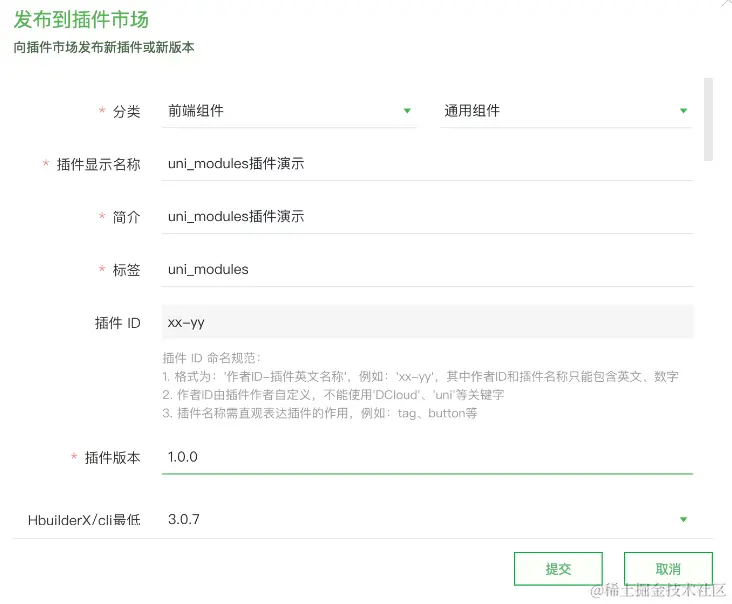Click the 插件版本 field showing 1.0.0
Screen dimensions: 732x604
tap(427, 457)
